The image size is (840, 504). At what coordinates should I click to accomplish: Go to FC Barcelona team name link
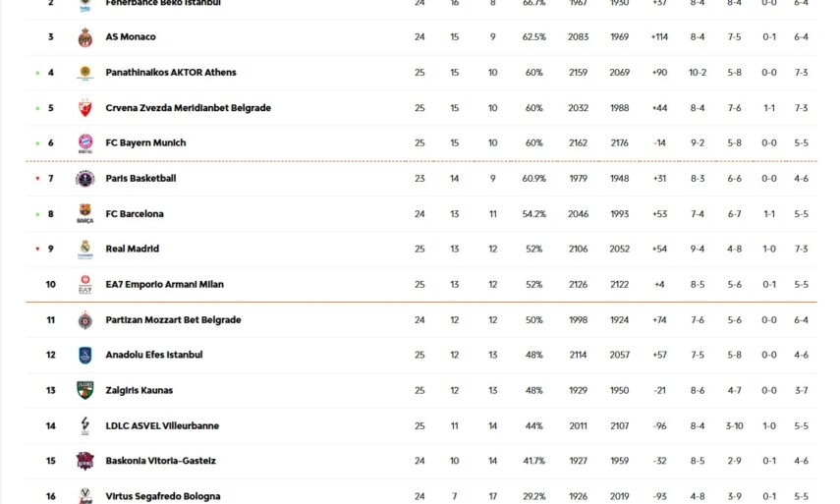tap(135, 214)
